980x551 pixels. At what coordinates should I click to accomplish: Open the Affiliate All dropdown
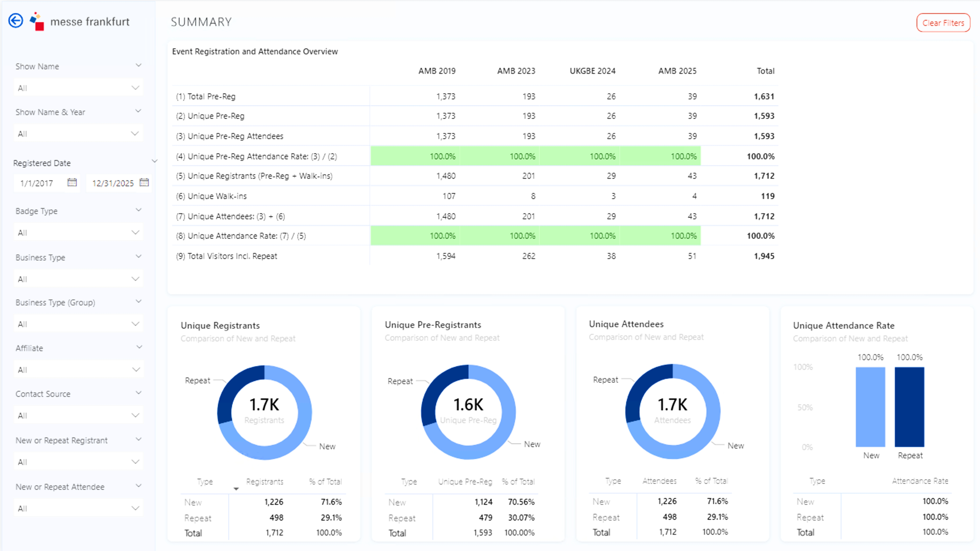(x=78, y=370)
